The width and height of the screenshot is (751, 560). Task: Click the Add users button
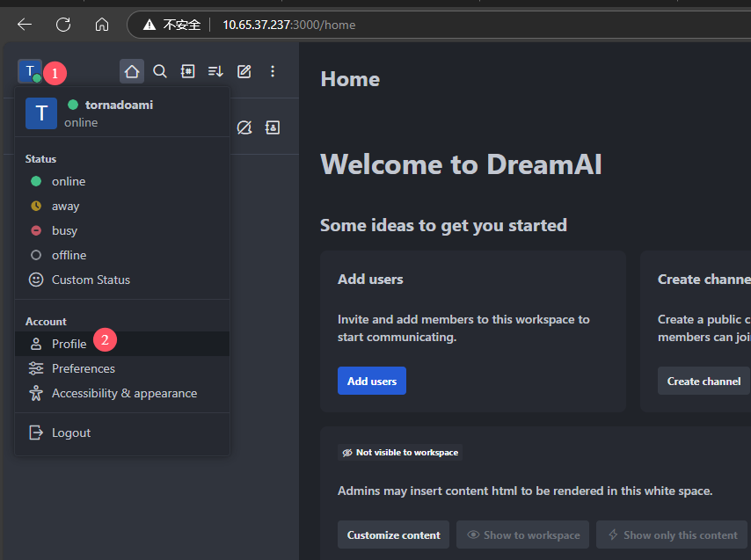tap(372, 381)
